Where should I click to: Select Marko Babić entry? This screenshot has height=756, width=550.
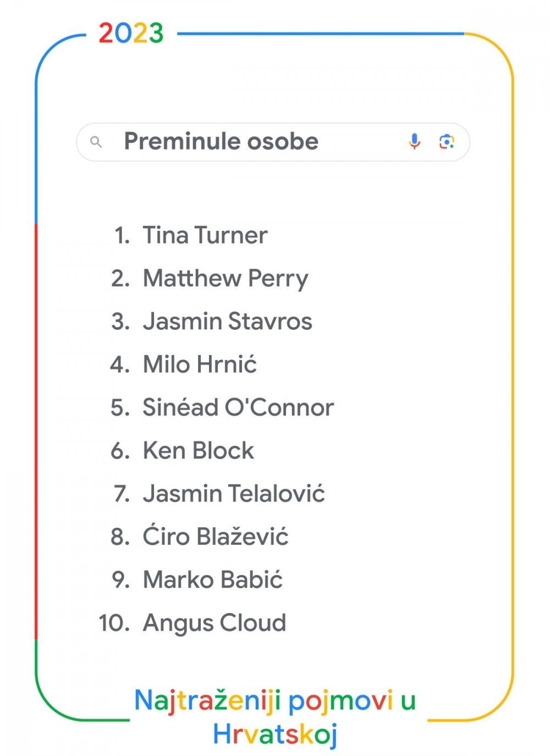click(213, 580)
